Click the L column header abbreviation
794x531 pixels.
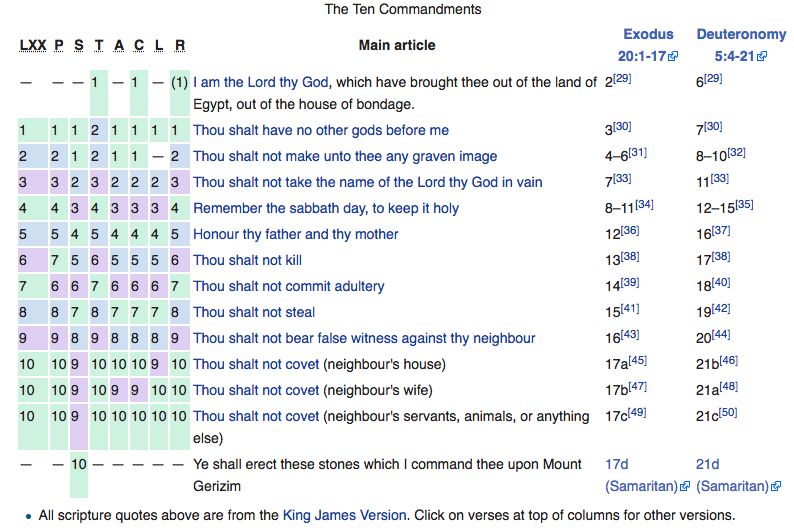(158, 46)
